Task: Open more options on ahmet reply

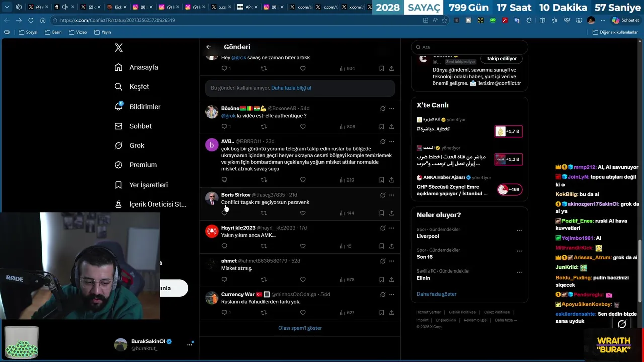Action: pyautogui.click(x=392, y=261)
